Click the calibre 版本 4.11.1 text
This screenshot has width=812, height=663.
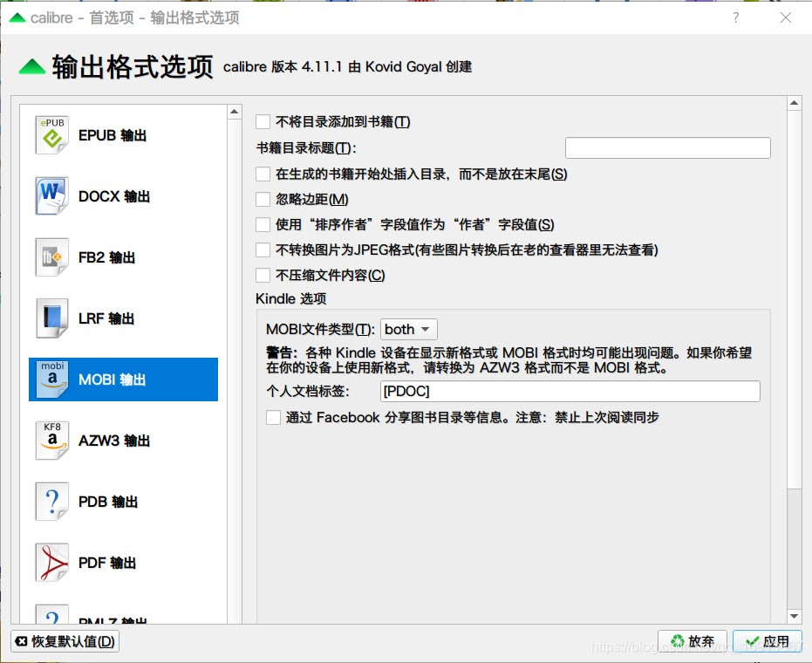(347, 67)
